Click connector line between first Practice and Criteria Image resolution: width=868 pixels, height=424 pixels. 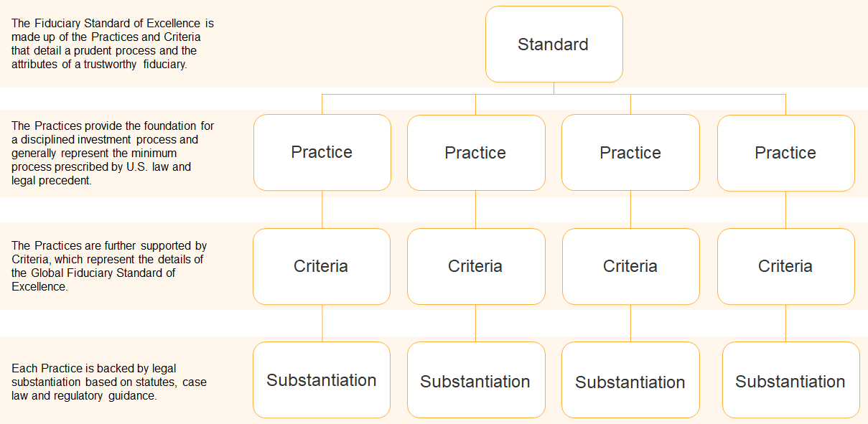322,209
